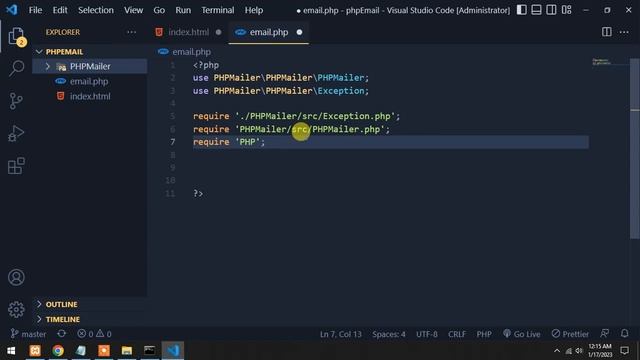Open the Edit menu

click(x=60, y=10)
